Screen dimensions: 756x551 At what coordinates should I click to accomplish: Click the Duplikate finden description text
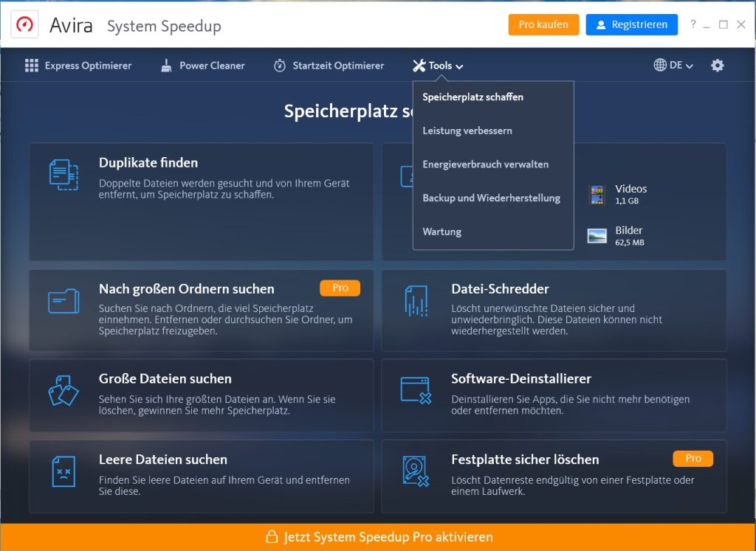pos(224,189)
